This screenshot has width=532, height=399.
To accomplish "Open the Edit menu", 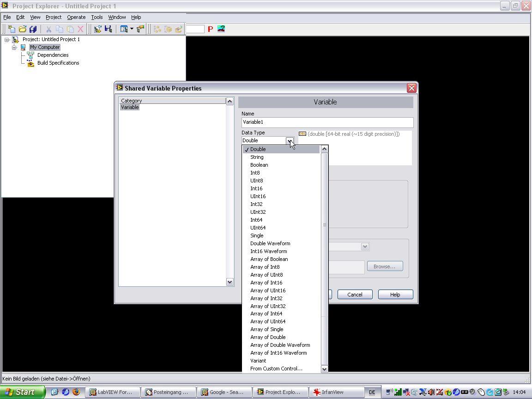I will 20,17.
